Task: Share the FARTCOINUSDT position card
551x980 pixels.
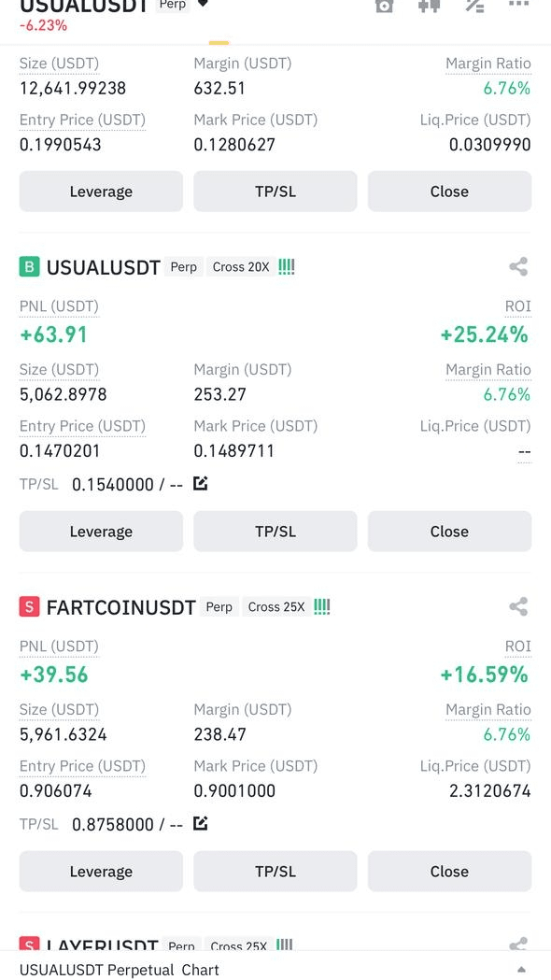Action: coord(518,606)
